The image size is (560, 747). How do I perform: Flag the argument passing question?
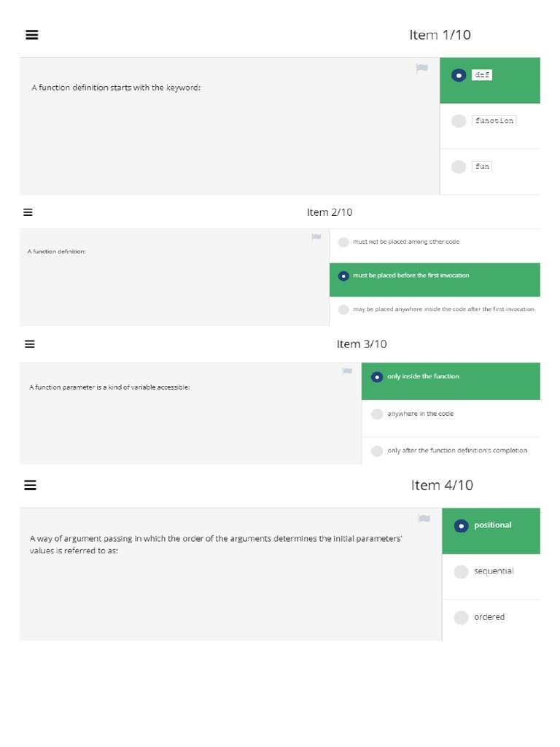click(424, 519)
